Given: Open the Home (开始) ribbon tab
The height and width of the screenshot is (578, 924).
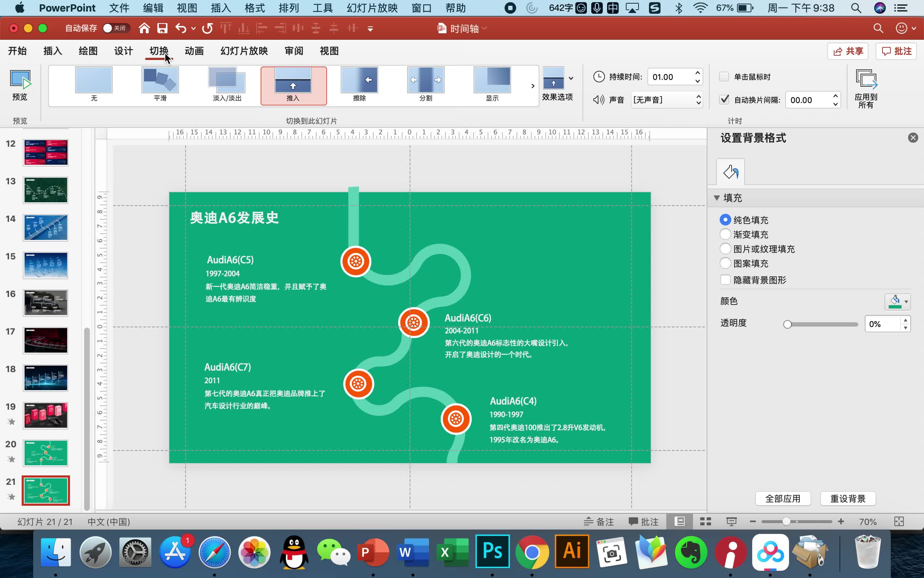Looking at the screenshot, I should pos(18,51).
